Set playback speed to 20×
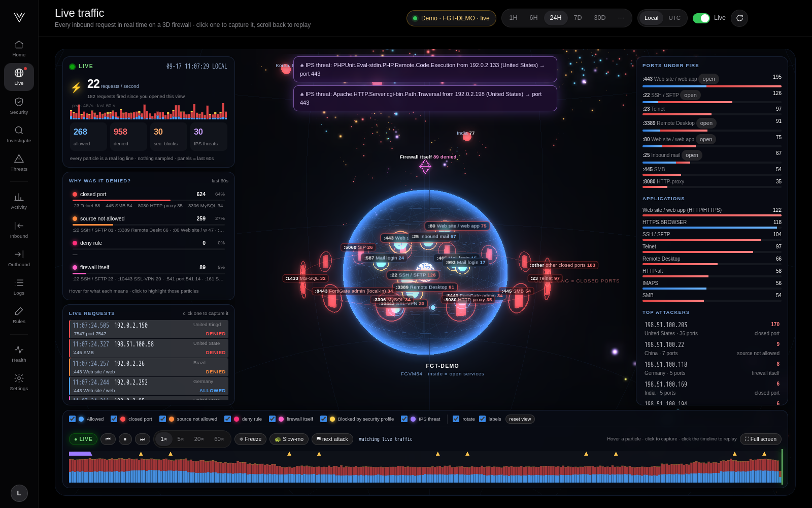This screenshot has height=508, width=812. 199,439
